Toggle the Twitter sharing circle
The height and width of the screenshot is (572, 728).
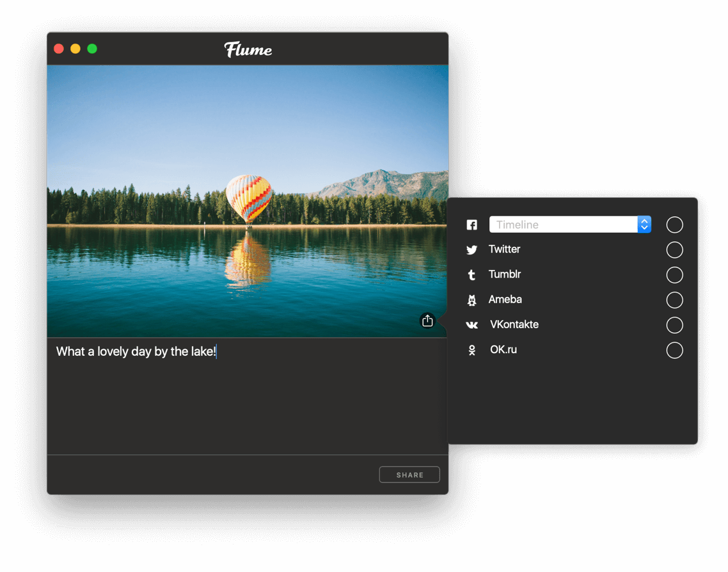(675, 250)
